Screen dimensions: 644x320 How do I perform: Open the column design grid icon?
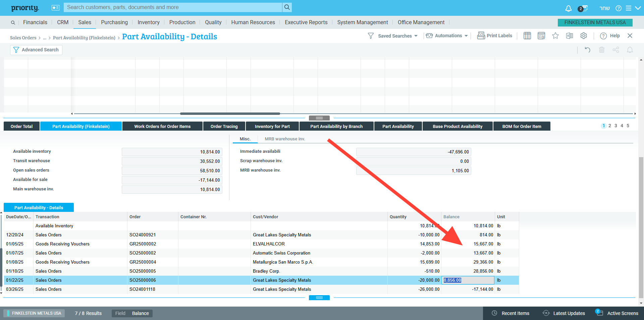tap(527, 36)
